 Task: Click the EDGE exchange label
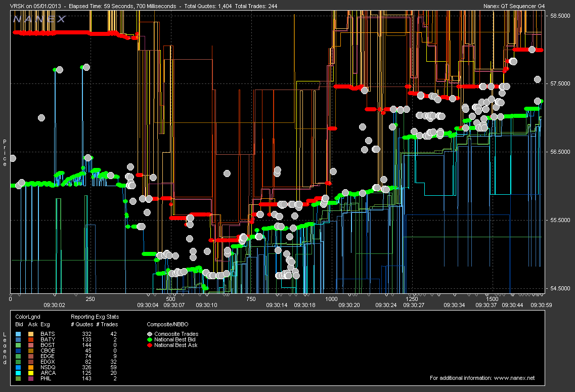[48, 356]
